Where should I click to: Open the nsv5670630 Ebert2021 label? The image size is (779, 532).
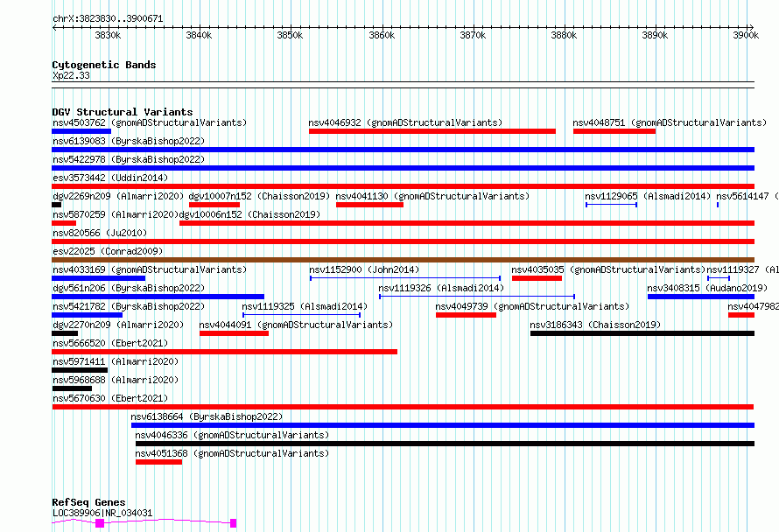(110, 398)
